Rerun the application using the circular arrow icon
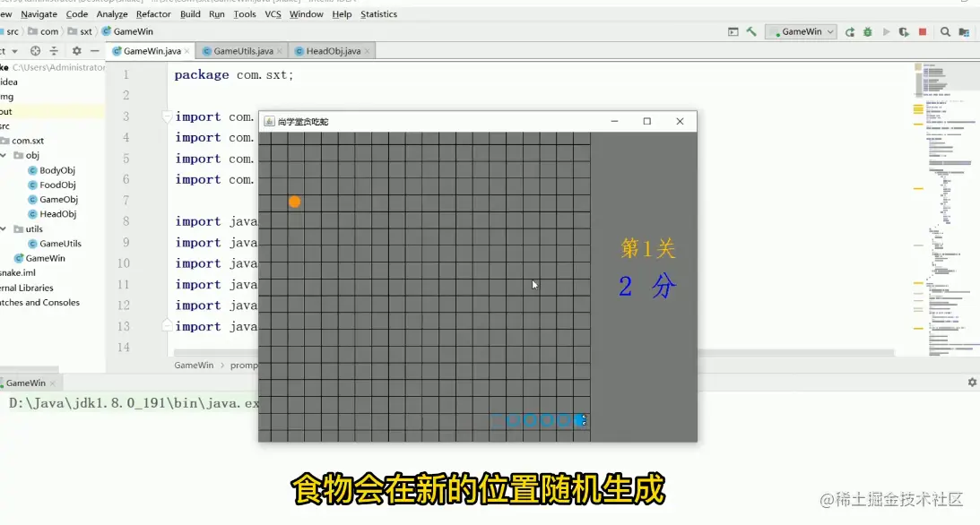 click(x=850, y=30)
